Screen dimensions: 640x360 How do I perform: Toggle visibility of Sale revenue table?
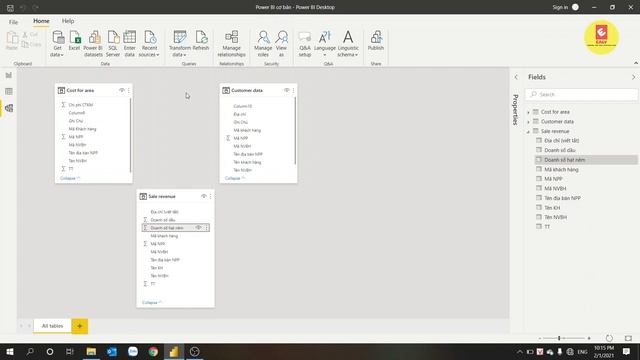[204, 196]
